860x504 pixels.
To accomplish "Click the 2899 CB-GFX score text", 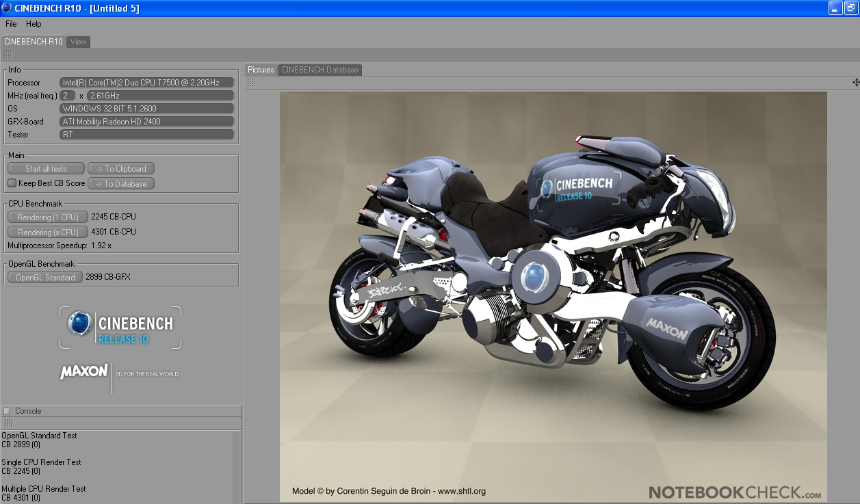I will (108, 278).
